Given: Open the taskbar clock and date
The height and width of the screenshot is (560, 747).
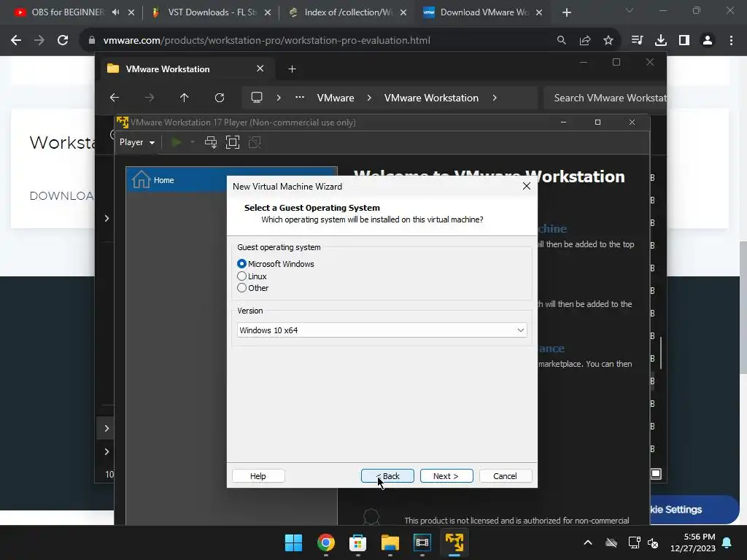Looking at the screenshot, I should 693,542.
